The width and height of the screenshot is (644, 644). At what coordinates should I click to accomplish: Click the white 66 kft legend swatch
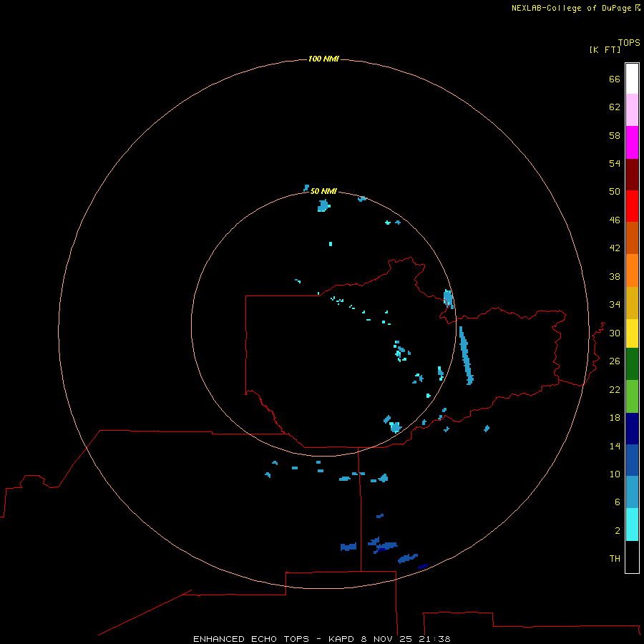[632, 79]
